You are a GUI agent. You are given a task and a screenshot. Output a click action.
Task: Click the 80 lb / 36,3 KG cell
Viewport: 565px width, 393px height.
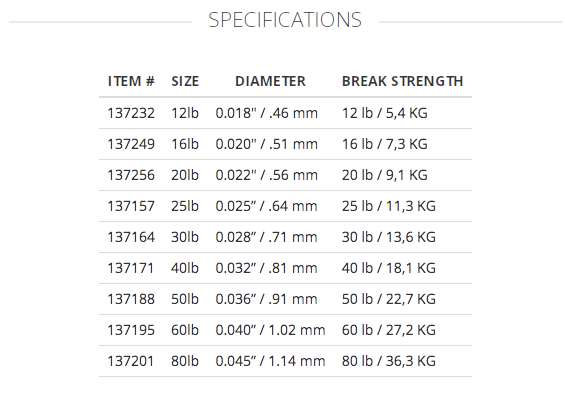click(x=389, y=361)
